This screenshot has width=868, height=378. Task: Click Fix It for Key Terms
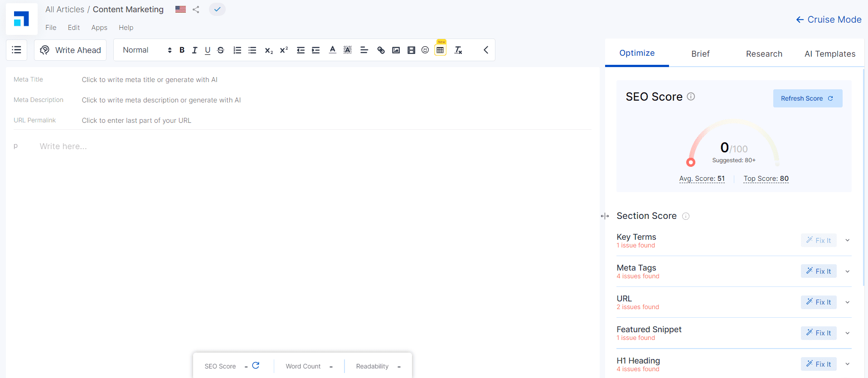tap(819, 240)
